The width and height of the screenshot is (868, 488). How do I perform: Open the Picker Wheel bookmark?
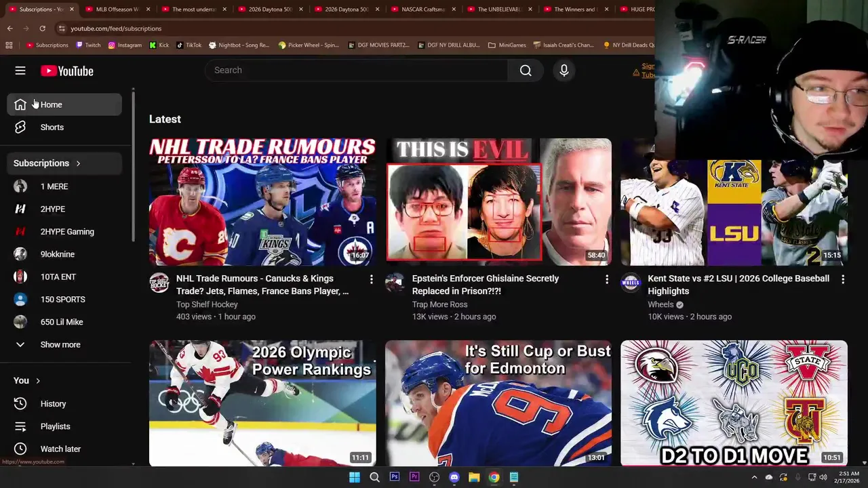point(309,45)
